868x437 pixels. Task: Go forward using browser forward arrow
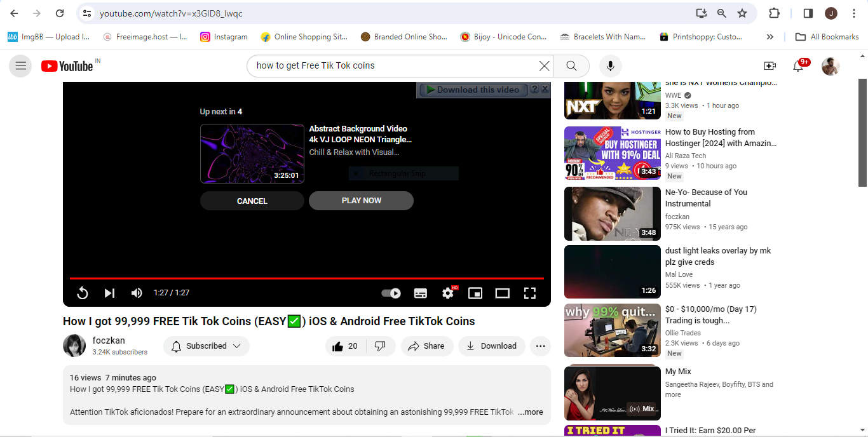37,13
